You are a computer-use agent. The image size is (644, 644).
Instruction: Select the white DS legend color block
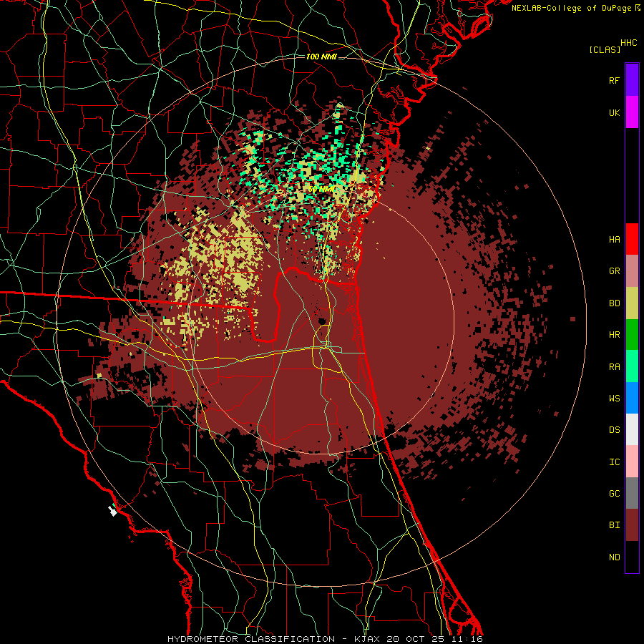pos(632,429)
